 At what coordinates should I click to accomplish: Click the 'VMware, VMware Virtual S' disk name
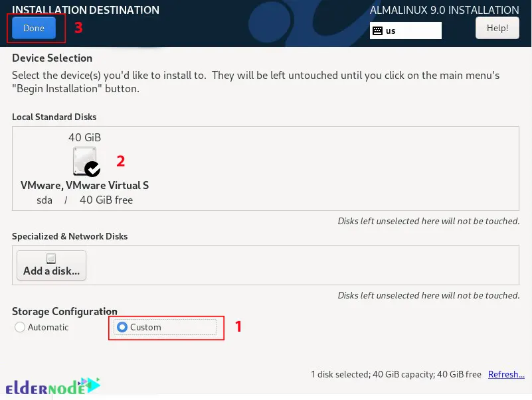coord(84,186)
